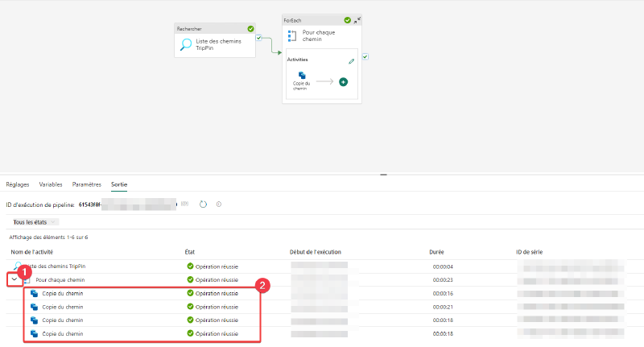Switch to the Réglages tab
The image size is (644, 347).
(18, 184)
